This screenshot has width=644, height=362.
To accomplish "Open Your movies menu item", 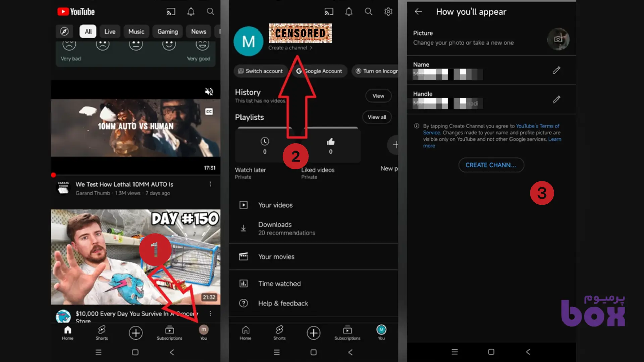I will 314,257.
